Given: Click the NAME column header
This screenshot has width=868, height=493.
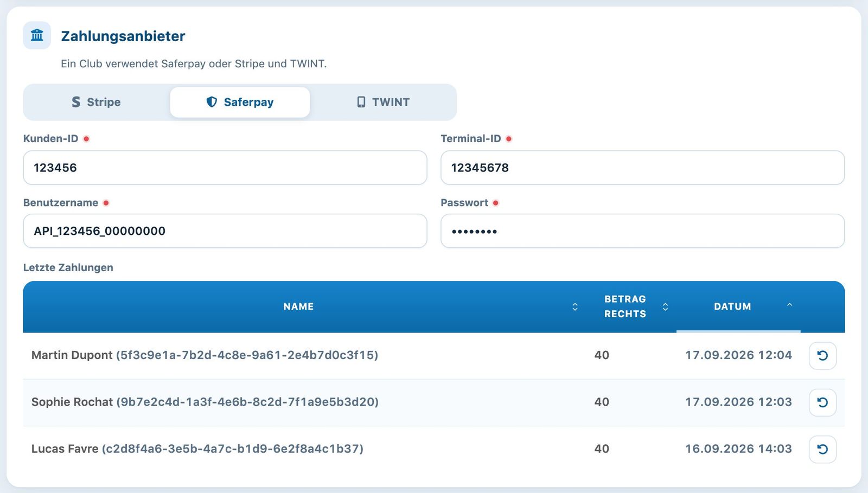Looking at the screenshot, I should click(298, 306).
